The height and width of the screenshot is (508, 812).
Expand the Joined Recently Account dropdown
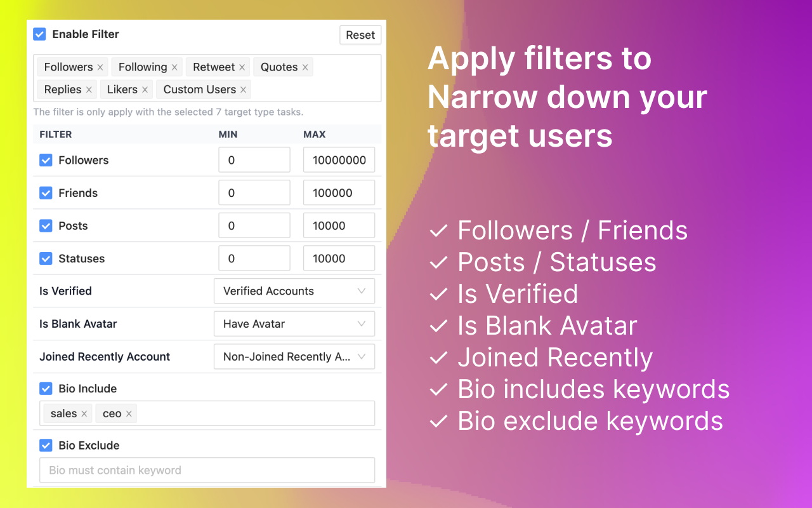point(294,356)
